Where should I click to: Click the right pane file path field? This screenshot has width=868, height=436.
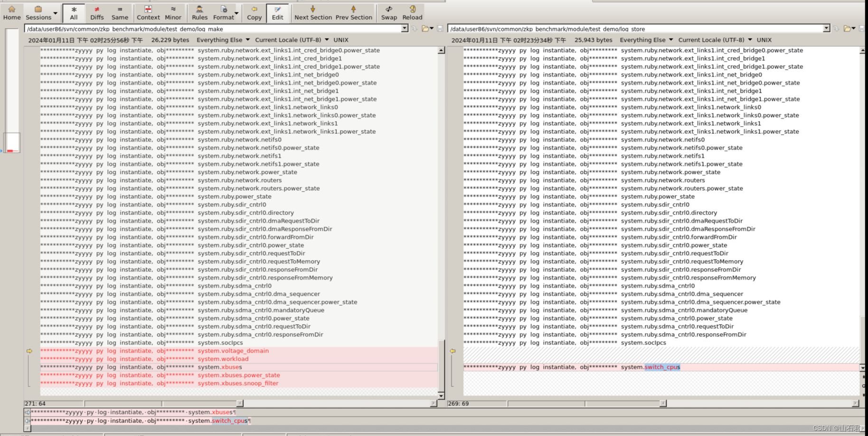pos(617,28)
